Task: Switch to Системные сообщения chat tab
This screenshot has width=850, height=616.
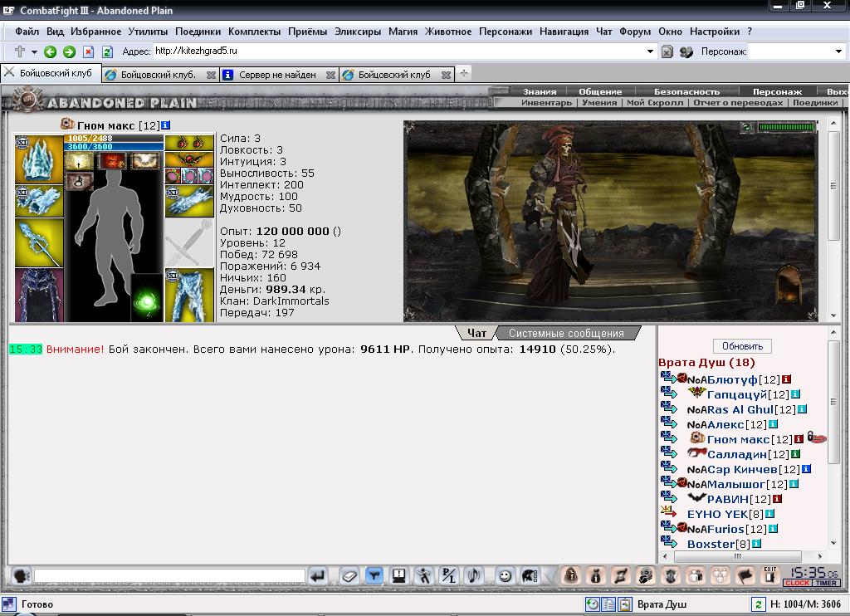Action: click(566, 334)
